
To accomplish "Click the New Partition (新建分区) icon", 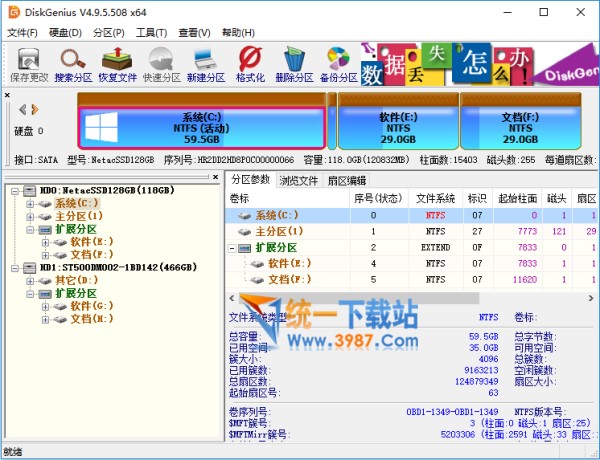I will pos(205,64).
